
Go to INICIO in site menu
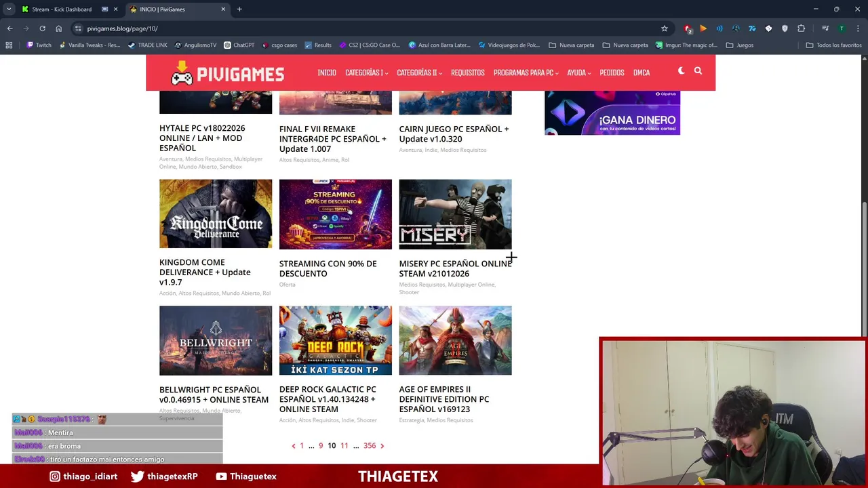coord(327,73)
